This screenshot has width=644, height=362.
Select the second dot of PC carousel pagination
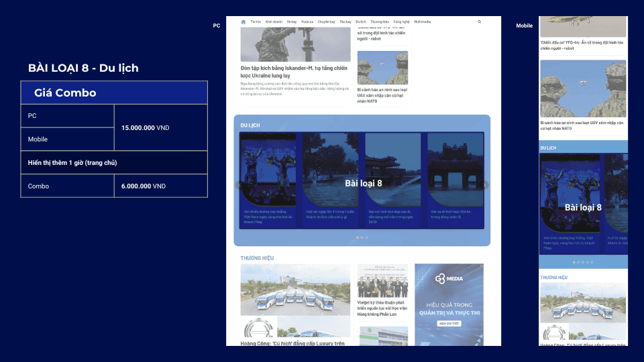pos(362,237)
